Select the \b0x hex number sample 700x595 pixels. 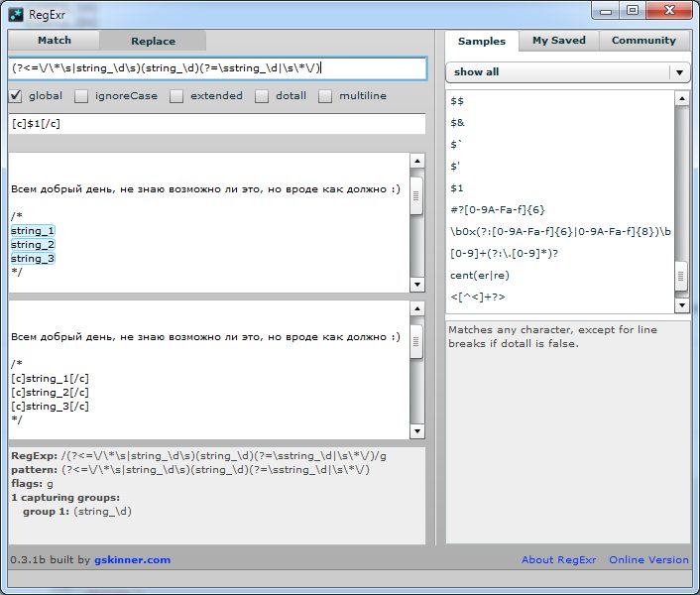(560, 232)
